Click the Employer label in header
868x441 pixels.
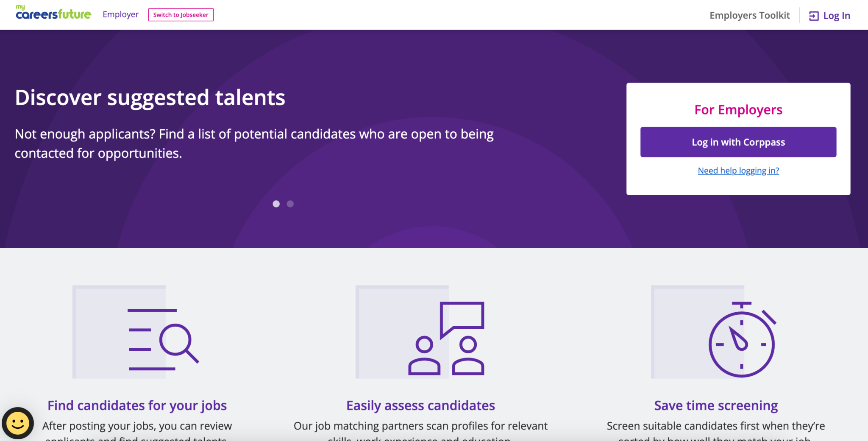pyautogui.click(x=120, y=14)
